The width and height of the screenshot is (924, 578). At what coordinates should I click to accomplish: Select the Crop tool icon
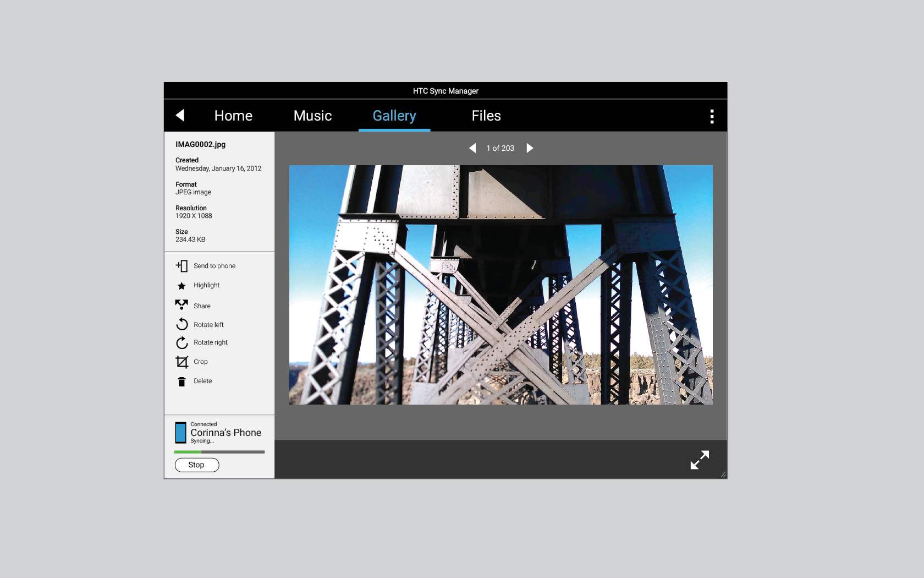pyautogui.click(x=182, y=362)
